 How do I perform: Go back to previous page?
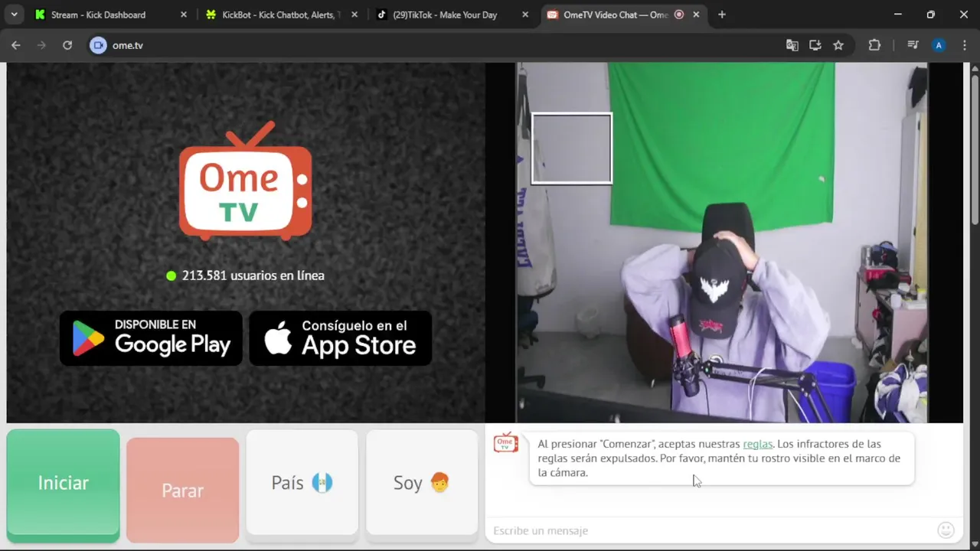coord(15,45)
